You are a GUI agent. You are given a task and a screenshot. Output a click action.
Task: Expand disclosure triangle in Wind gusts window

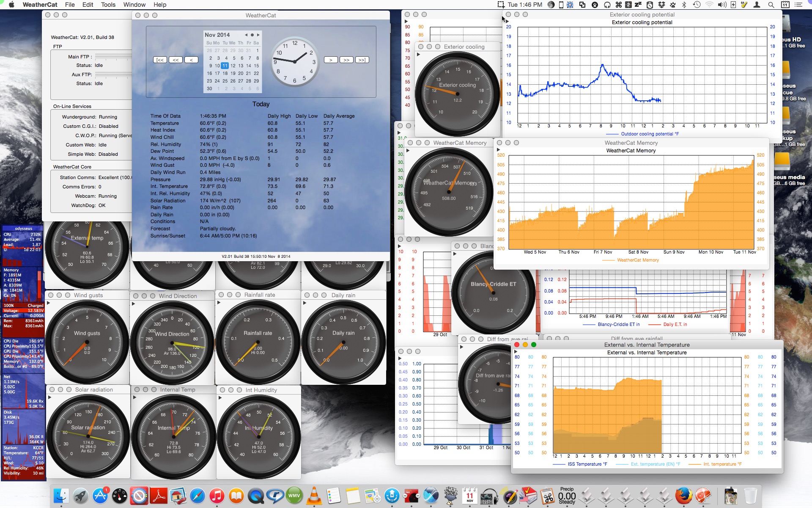(48, 303)
